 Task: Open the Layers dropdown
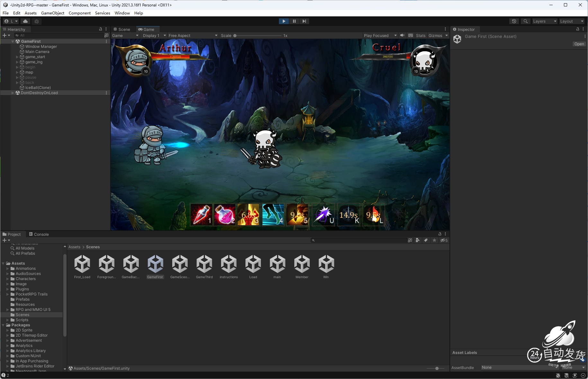[545, 21]
